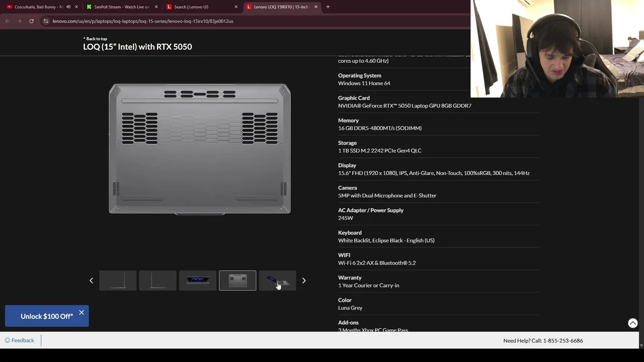Select the open-laptop angled thumbnail
The image size is (644, 362).
[278, 281]
